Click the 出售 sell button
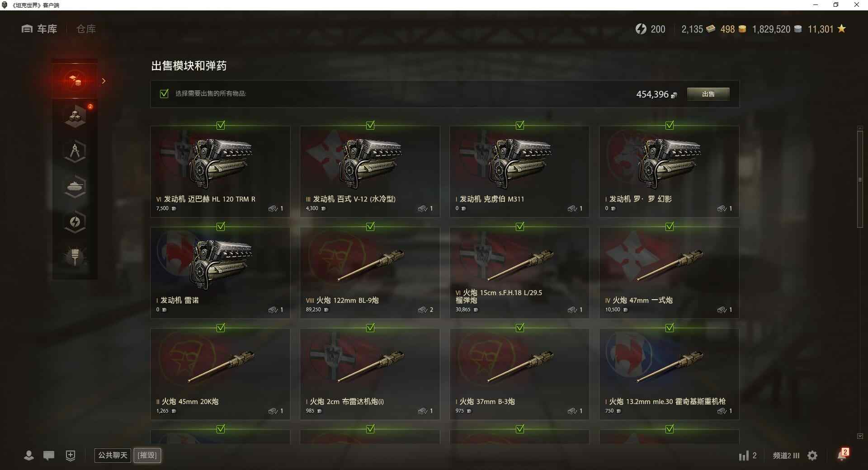Viewport: 868px width, 470px height. (708, 94)
